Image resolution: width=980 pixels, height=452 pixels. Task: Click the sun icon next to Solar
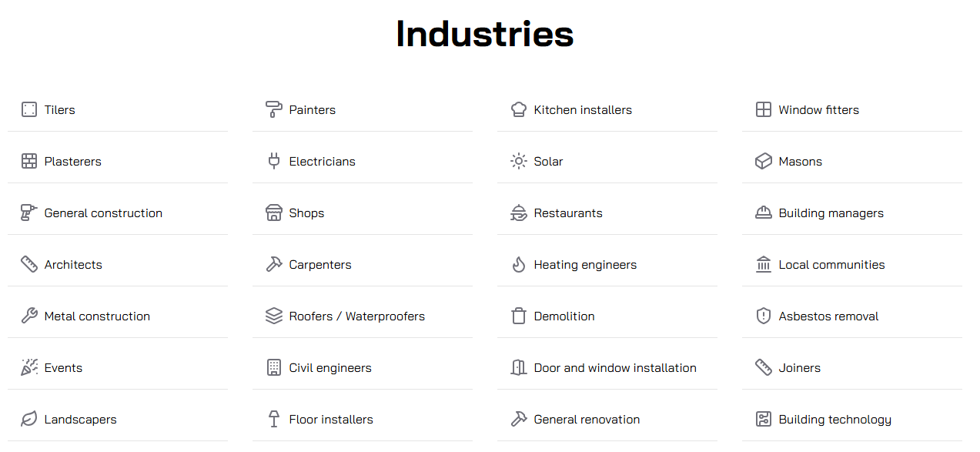pos(519,161)
